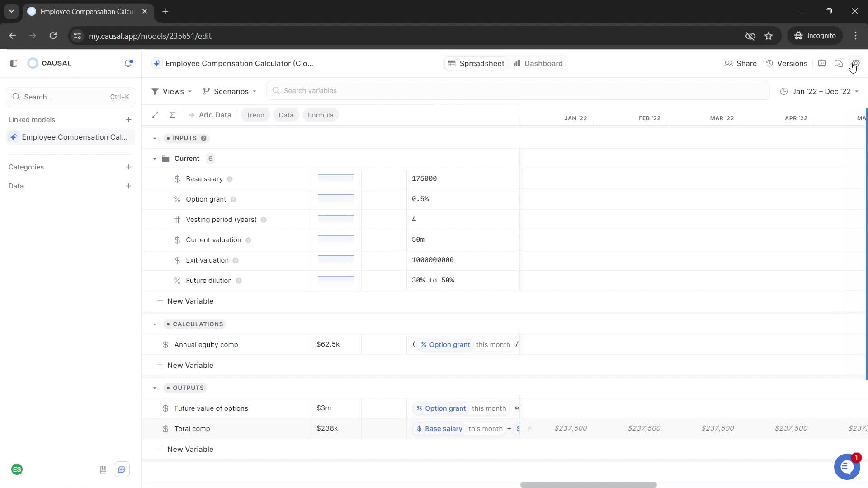Click info dot next to Exit valuation
This screenshot has width=868, height=488.
coord(236,260)
